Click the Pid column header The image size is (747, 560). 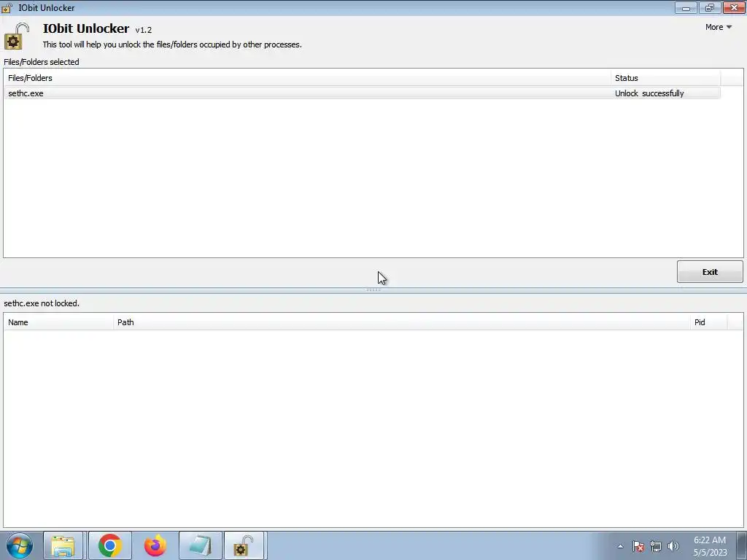[x=708, y=322]
